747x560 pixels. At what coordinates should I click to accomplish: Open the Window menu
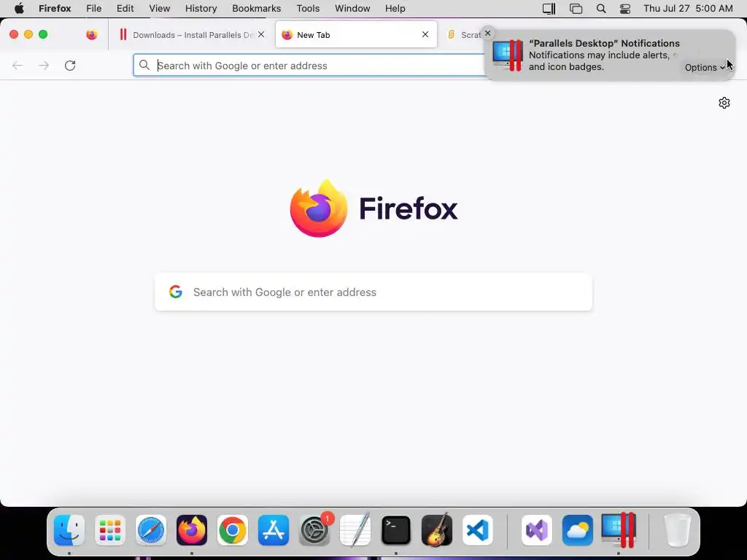coord(352,9)
